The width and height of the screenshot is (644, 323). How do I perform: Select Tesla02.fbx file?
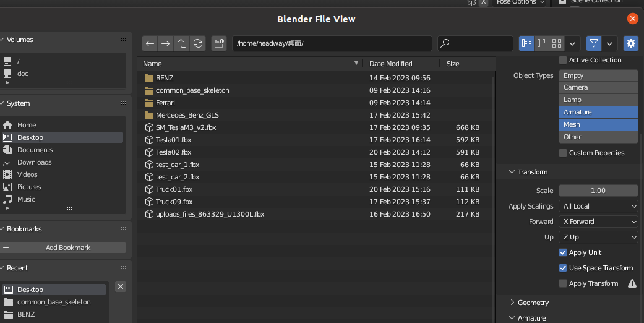[314, 152]
